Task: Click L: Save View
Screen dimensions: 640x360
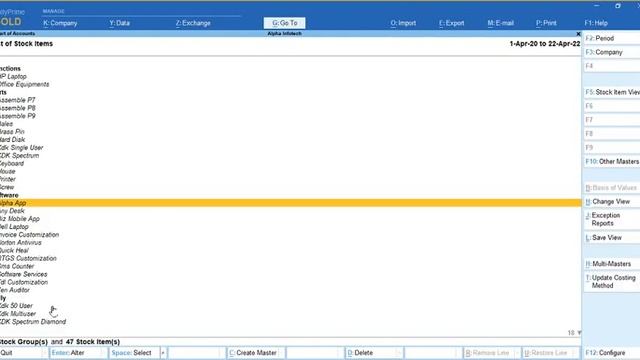Action: tap(612, 238)
